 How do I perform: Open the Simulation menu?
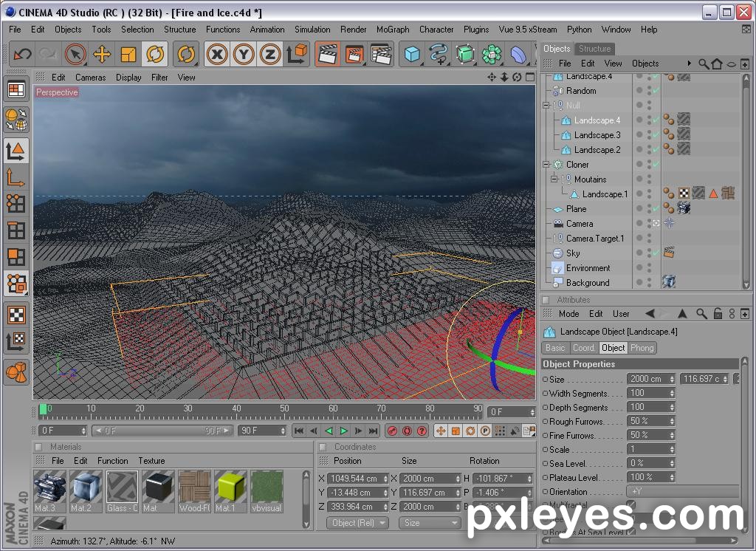(312, 30)
